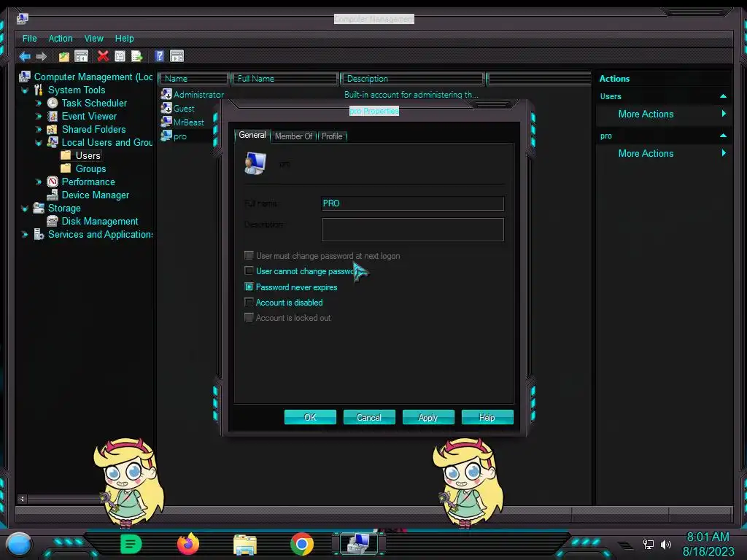Open Properties from the toolbar
Image resolution: width=747 pixels, height=560 pixels.
(x=120, y=56)
